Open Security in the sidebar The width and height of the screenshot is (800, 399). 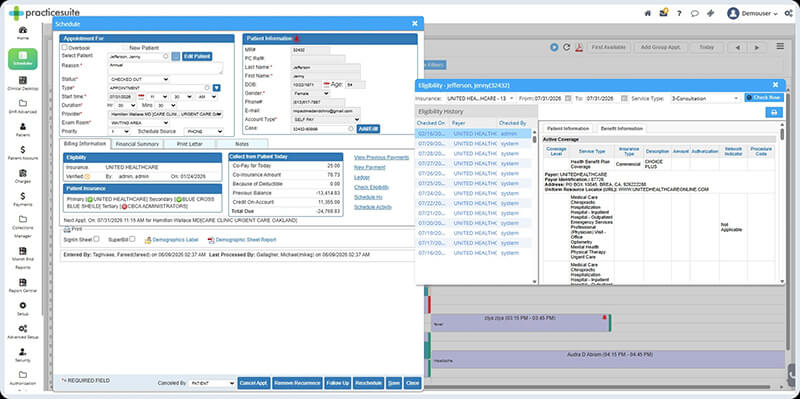(x=22, y=355)
